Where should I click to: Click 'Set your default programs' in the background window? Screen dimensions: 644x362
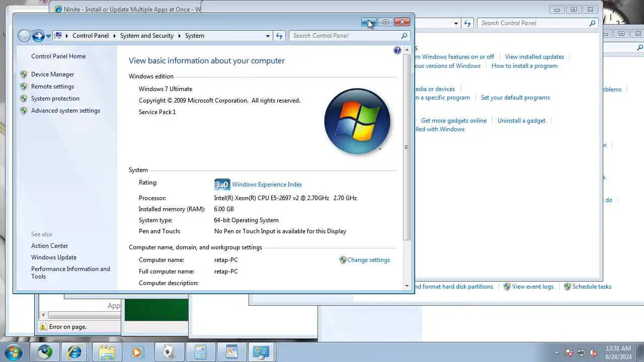[x=515, y=98]
